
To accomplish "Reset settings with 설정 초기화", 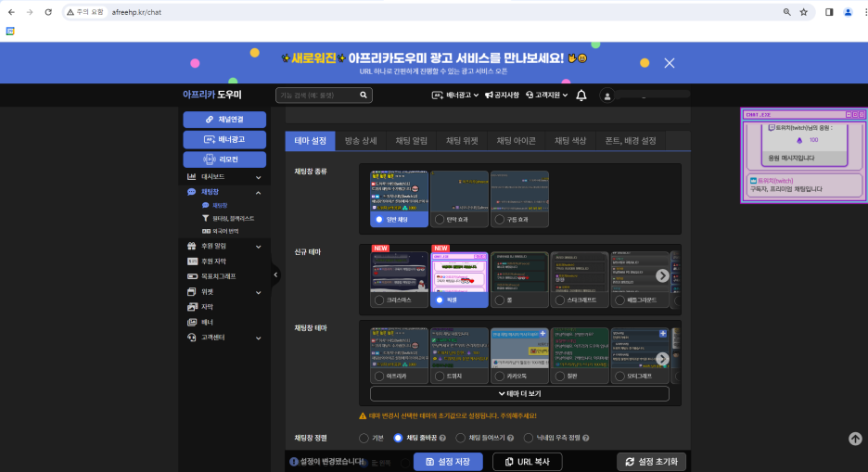I will (651, 462).
